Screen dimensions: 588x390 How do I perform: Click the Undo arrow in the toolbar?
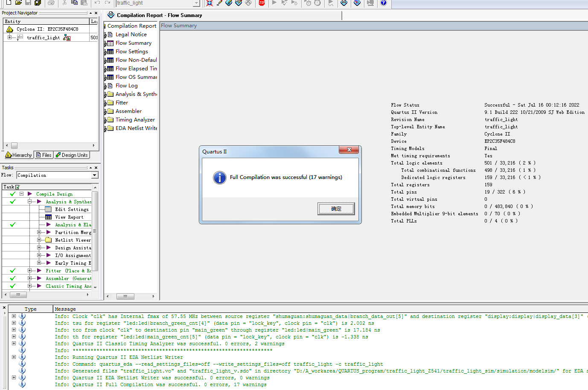97,3
